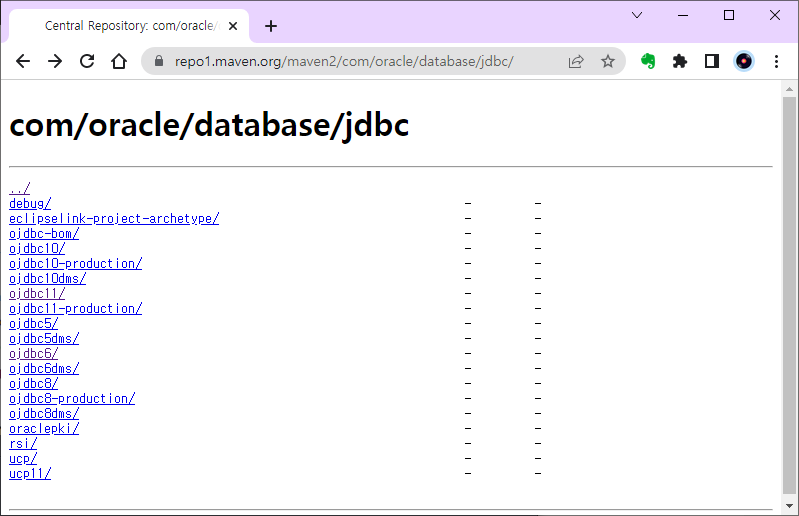
Task: Open the ojdbc11-production/ link
Action: click(75, 309)
